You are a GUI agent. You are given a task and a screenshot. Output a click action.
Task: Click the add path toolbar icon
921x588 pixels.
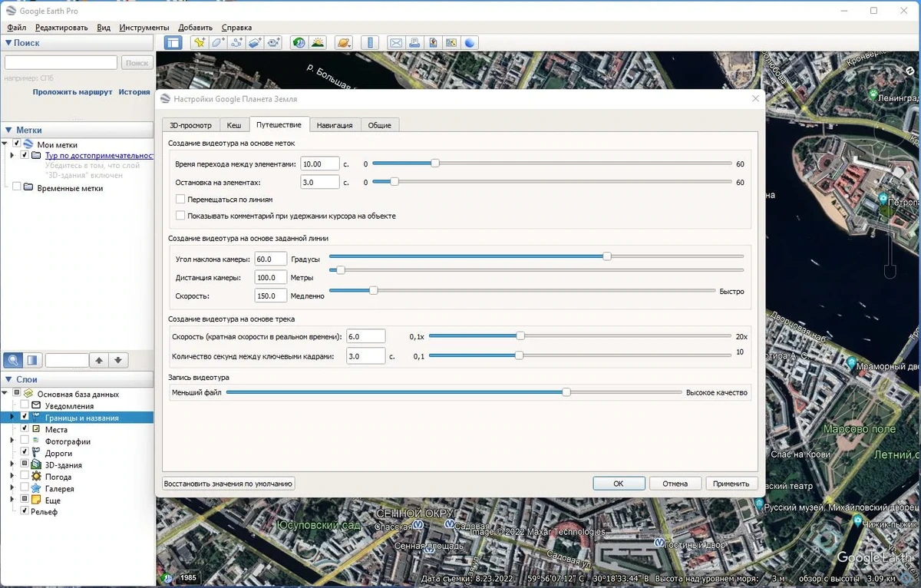tap(236, 43)
